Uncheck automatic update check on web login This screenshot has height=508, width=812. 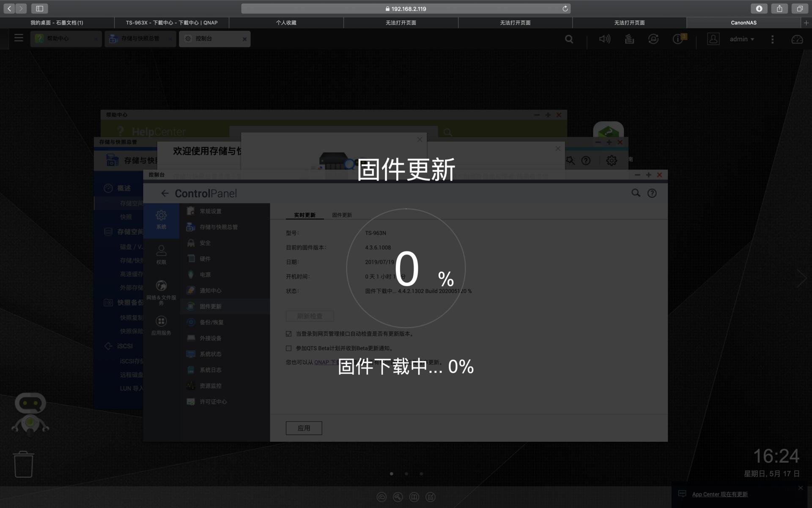289,333
